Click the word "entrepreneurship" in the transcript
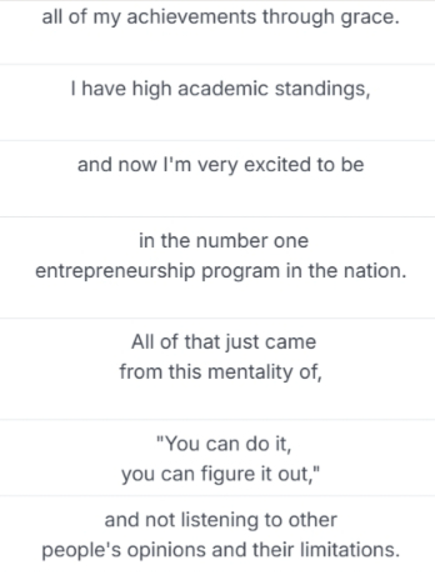 (x=115, y=272)
